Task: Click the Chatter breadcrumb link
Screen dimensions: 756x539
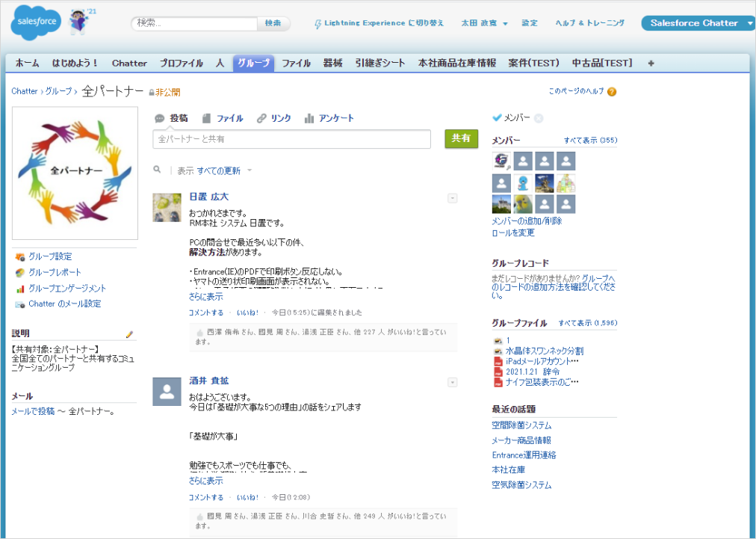Action: [25, 91]
